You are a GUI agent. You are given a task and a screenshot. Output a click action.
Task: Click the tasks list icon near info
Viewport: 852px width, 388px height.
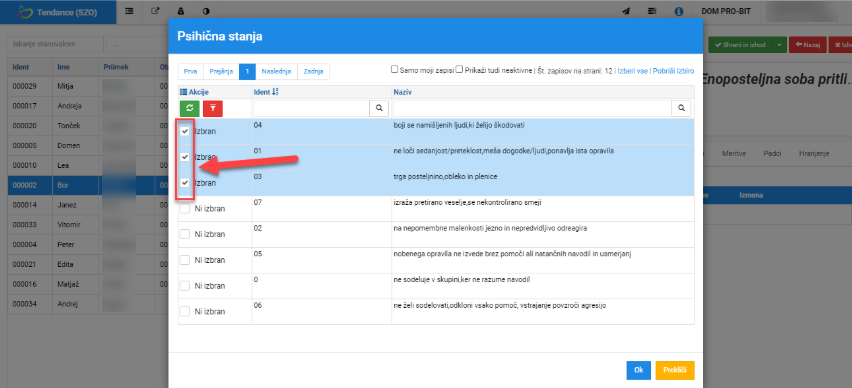[652, 11]
